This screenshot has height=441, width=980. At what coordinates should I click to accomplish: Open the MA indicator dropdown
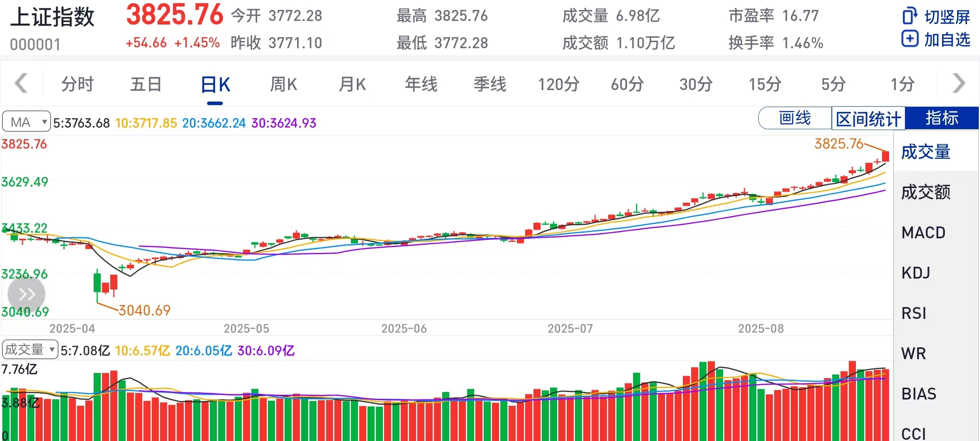pyautogui.click(x=26, y=122)
